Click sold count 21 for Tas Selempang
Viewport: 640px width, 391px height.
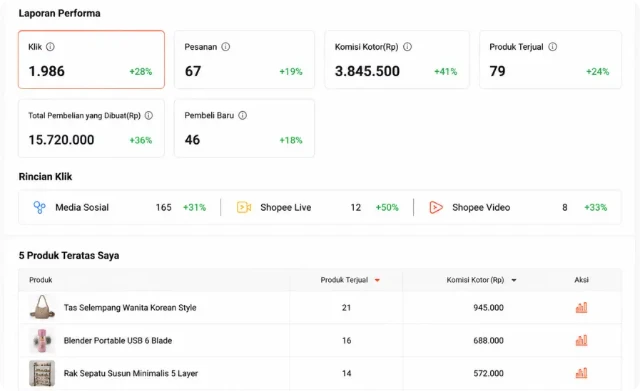(346, 307)
